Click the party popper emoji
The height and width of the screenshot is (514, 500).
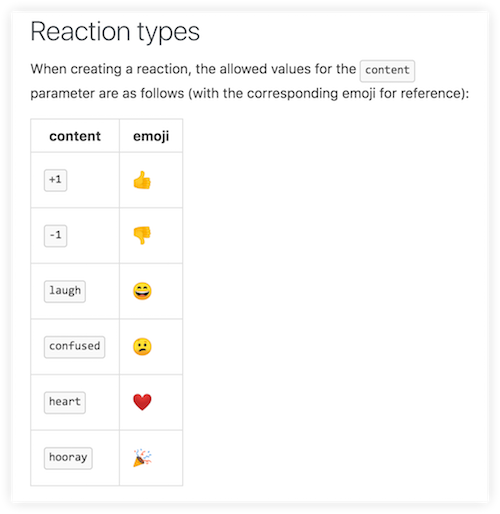[142, 458]
